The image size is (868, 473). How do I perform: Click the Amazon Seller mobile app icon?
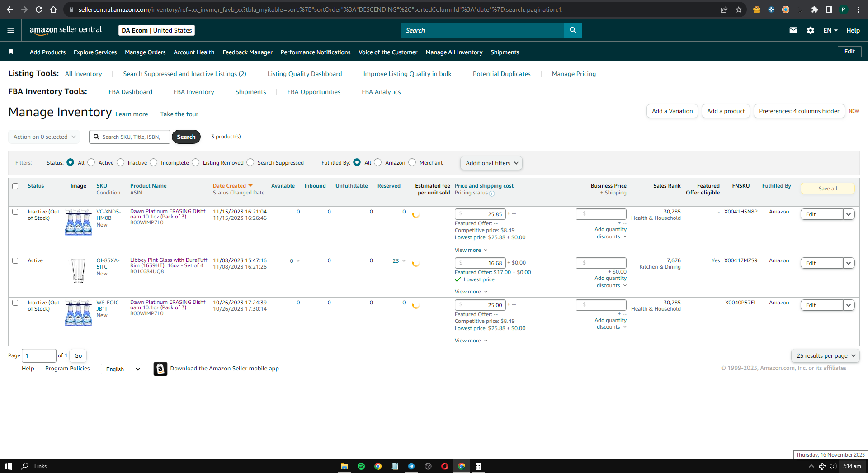pos(160,369)
